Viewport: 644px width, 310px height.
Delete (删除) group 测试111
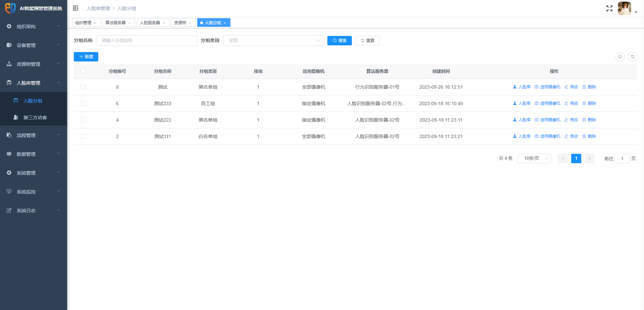[589, 136]
